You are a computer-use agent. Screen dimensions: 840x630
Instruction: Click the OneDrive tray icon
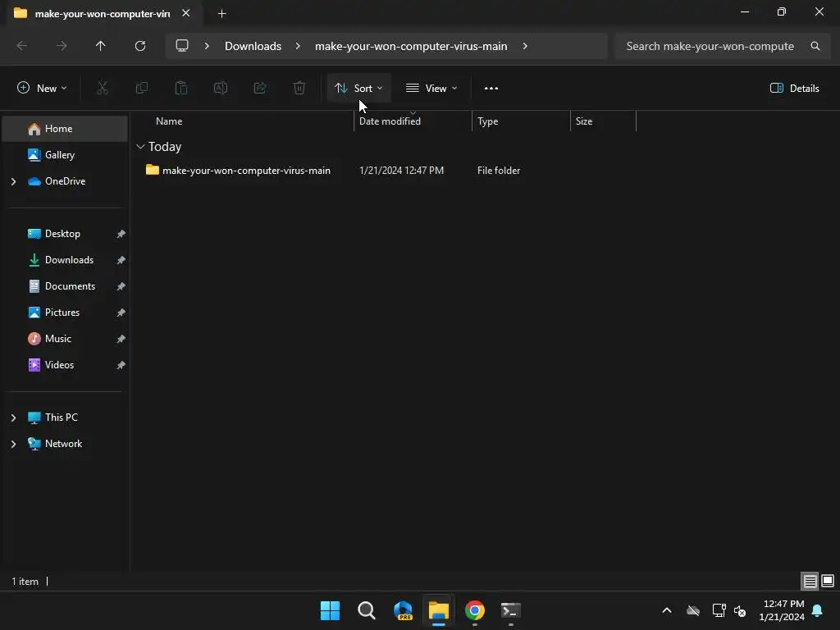(x=693, y=610)
